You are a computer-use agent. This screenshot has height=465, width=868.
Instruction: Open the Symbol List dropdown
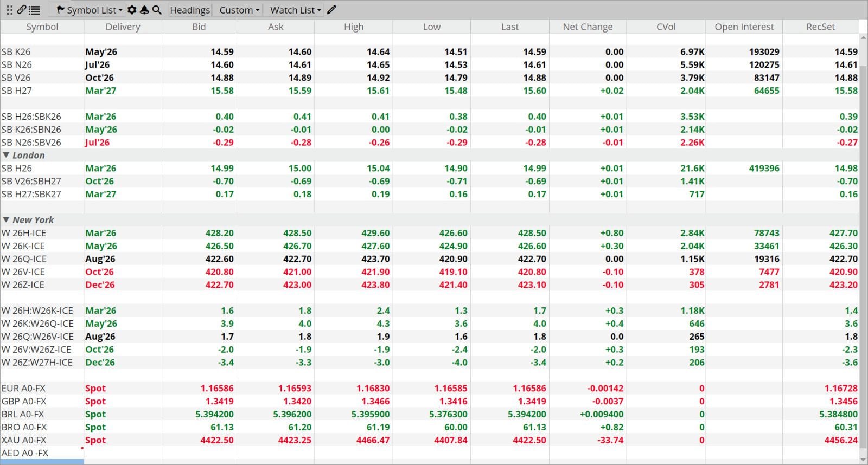pyautogui.click(x=89, y=10)
